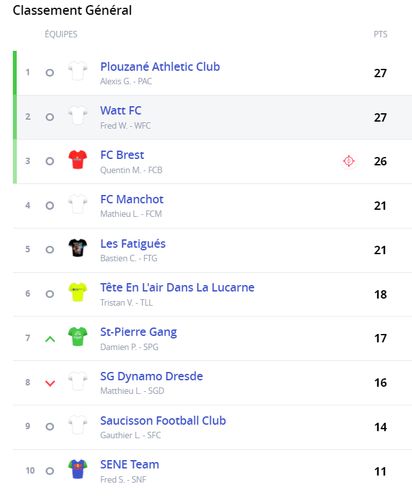Open SG Dynamo Dresde team link

click(151, 376)
